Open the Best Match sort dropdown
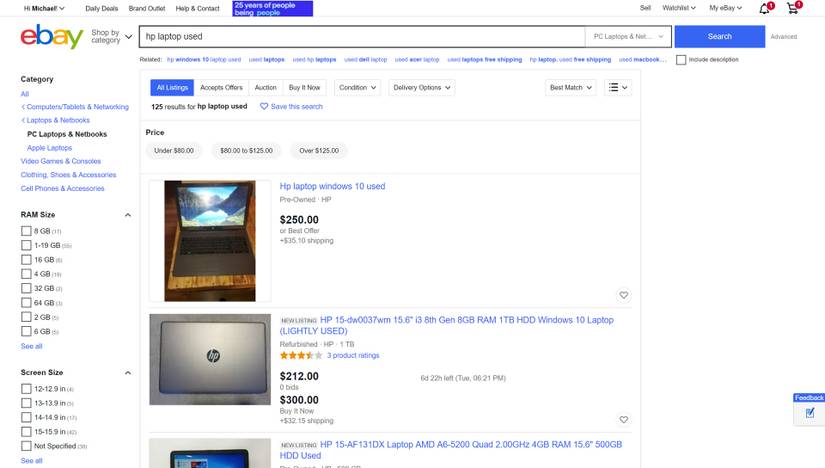825x468 pixels. pos(570,87)
